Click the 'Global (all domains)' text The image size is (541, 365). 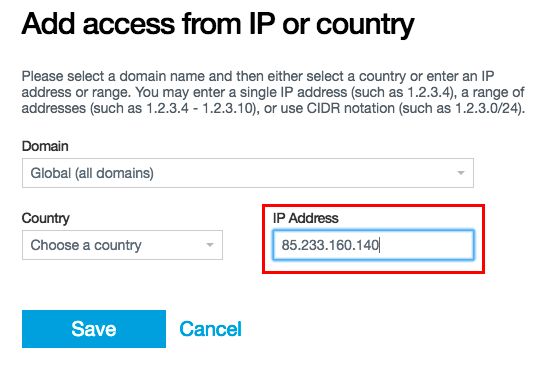pos(92,173)
